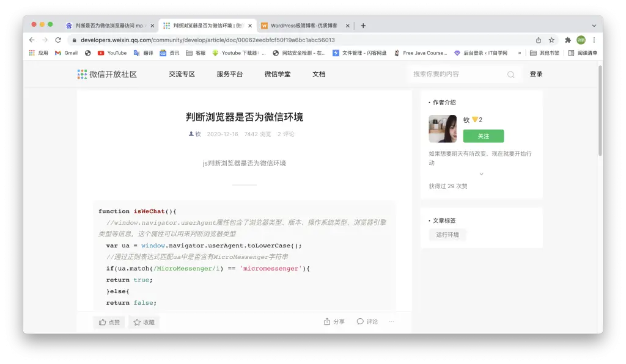The image size is (626, 364).
Task: Favorite the article with 收藏 button
Action: [144, 322]
